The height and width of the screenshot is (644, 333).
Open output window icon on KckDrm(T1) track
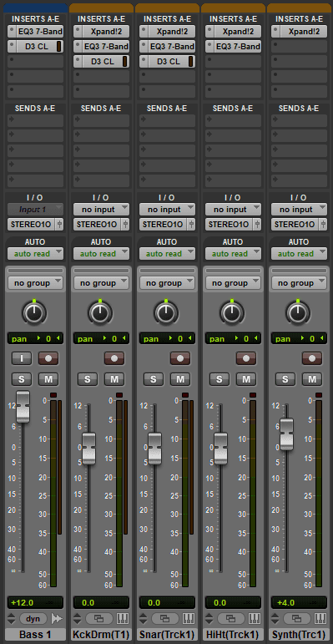tap(99, 618)
